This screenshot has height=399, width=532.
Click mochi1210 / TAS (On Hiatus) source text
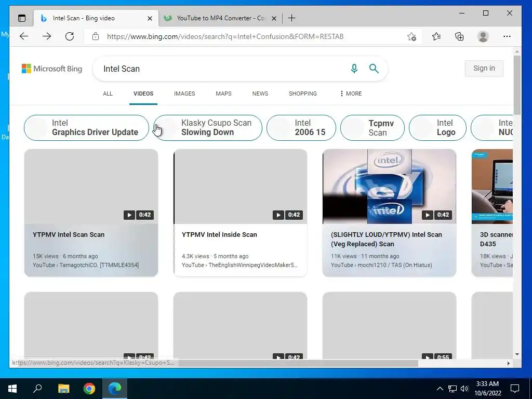tap(395, 265)
